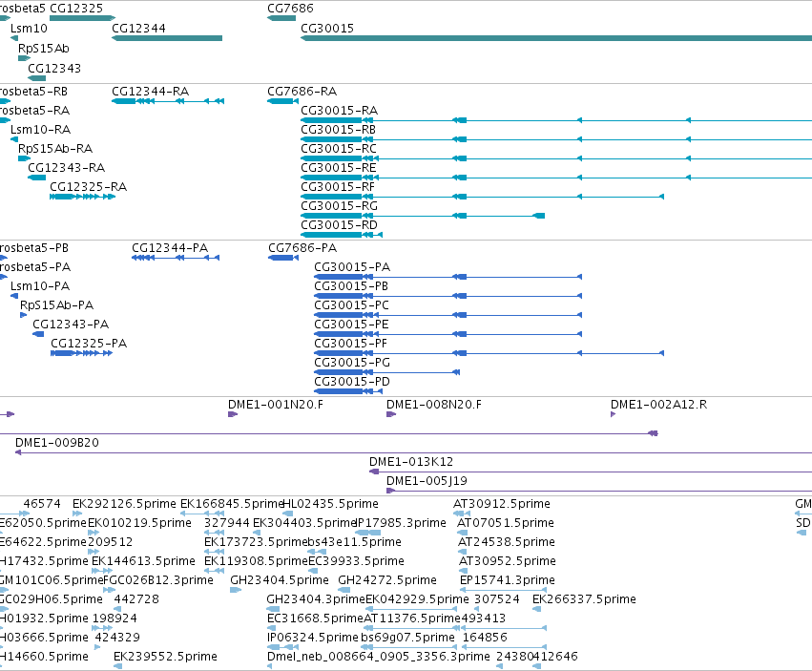Select the CG30015-RE transcript label
This screenshot has height=671, width=812.
tap(338, 168)
